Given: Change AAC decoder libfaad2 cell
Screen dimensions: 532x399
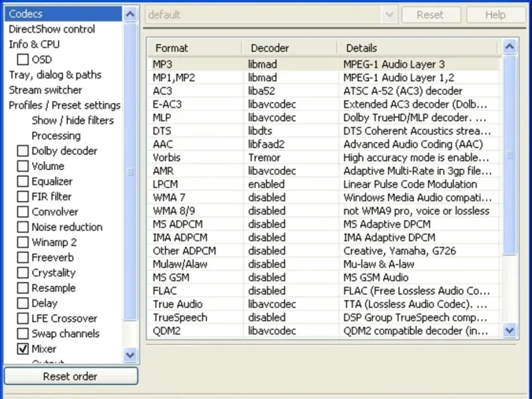Looking at the screenshot, I should 291,144.
